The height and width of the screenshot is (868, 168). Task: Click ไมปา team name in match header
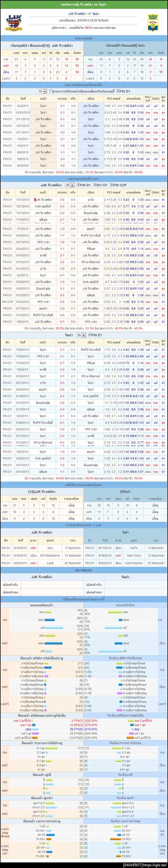pyautogui.click(x=95, y=13)
